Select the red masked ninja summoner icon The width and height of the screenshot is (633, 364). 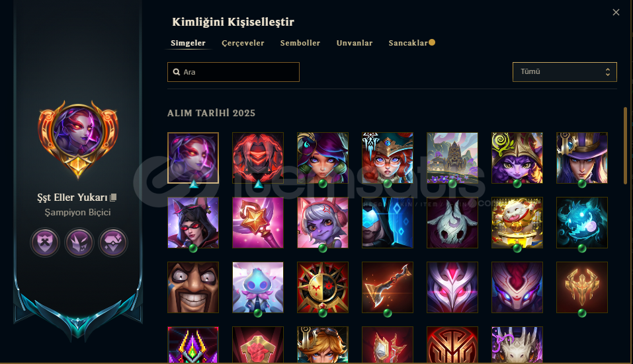point(257,158)
